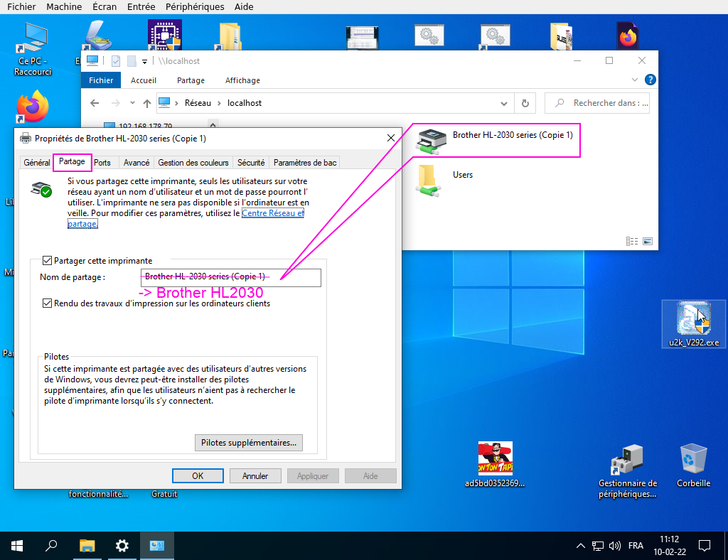The image size is (728, 560).
Task: Go back in the localhost explorer window
Action: coord(95,103)
